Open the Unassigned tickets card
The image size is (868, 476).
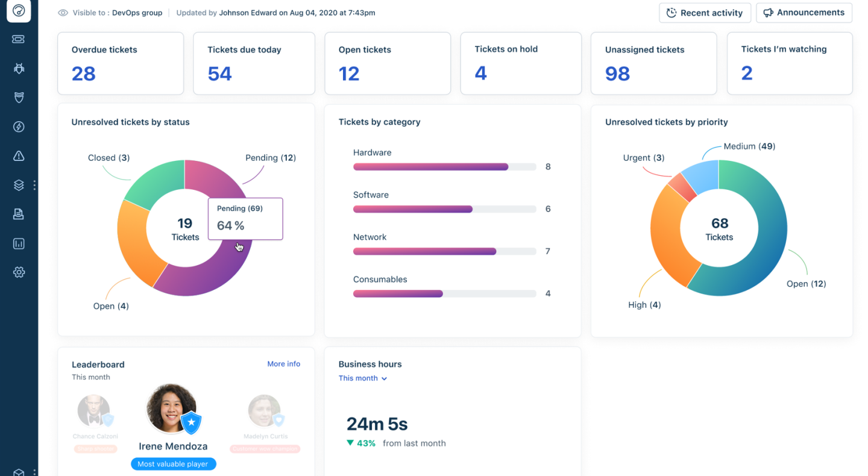(x=653, y=63)
